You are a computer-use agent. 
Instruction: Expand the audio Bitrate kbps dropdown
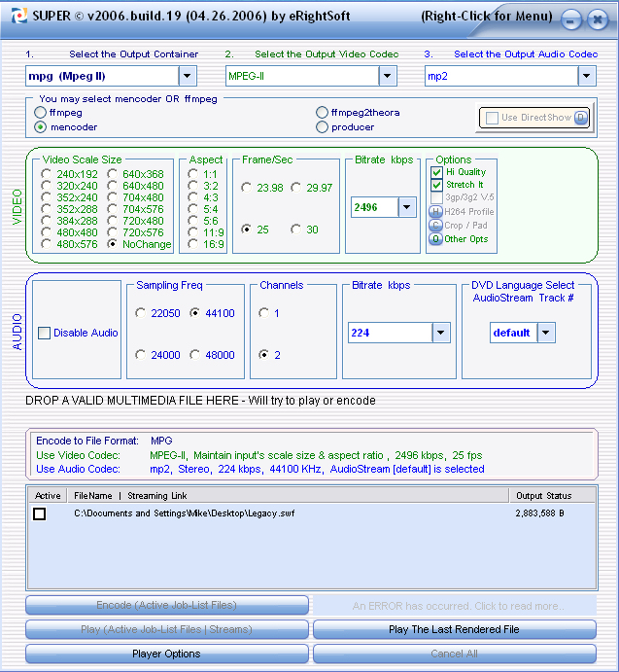click(441, 333)
